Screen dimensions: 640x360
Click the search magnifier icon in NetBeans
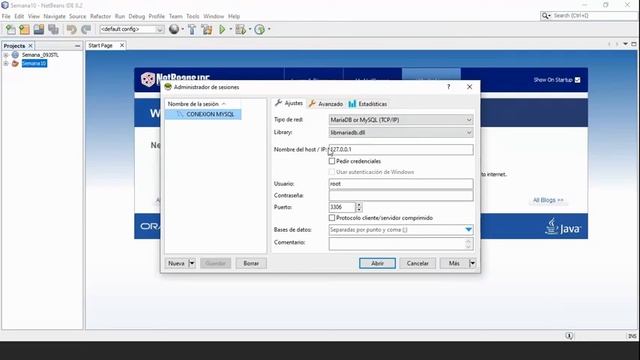(x=546, y=16)
